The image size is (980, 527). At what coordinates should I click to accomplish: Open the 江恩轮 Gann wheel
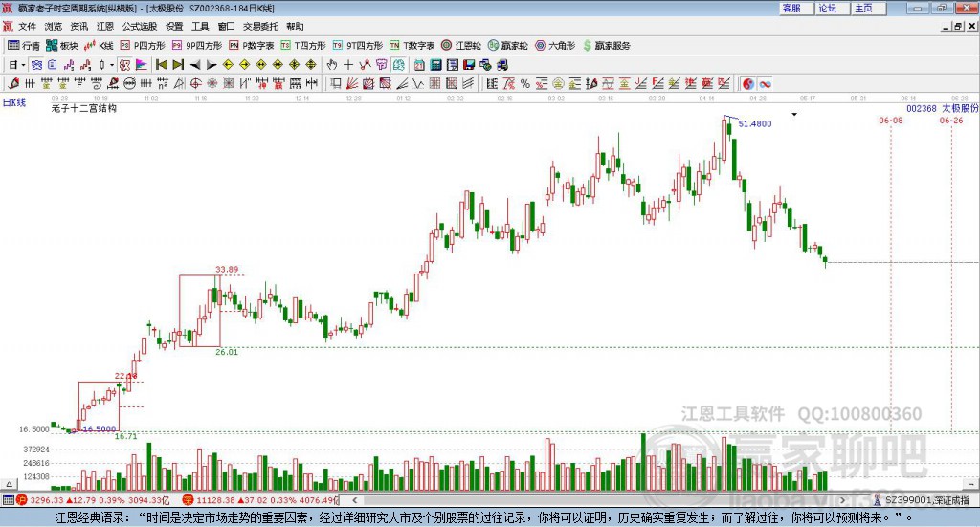461,46
